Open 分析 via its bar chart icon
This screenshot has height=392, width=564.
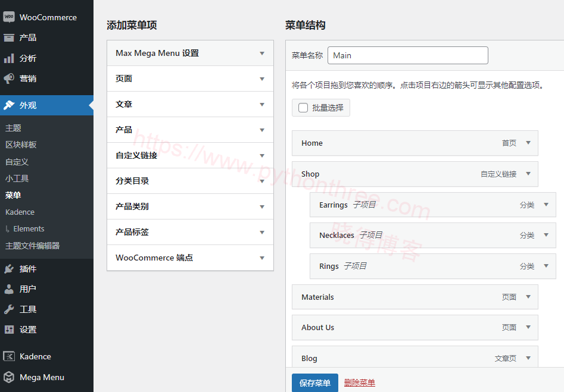tap(9, 58)
